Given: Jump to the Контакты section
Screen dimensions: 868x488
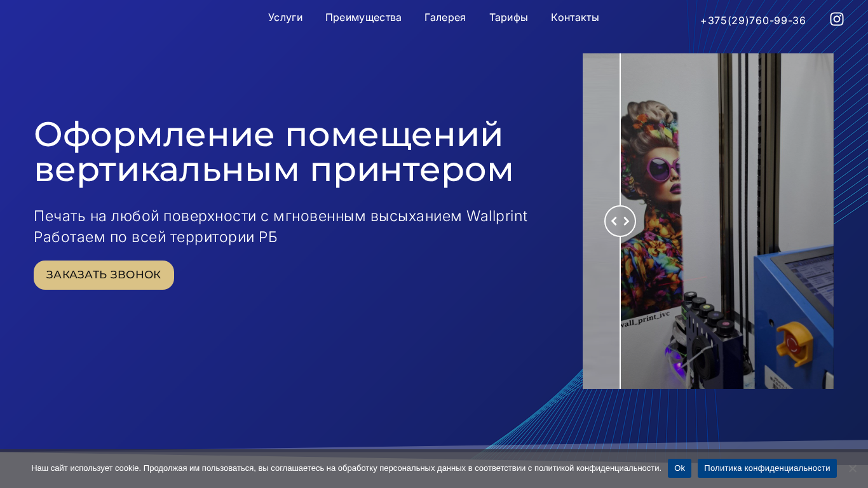Looking at the screenshot, I should click(x=575, y=18).
